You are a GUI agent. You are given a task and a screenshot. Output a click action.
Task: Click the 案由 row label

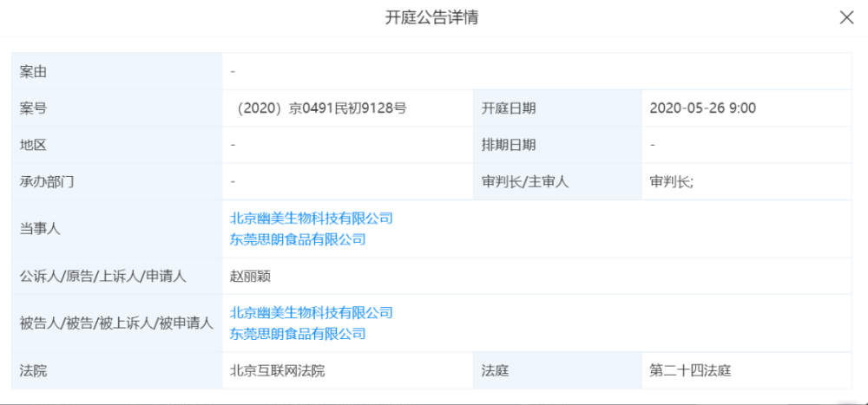point(33,71)
